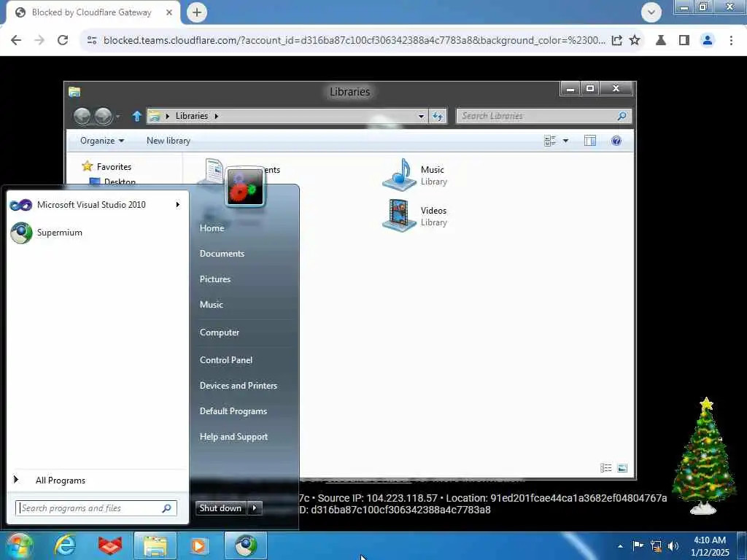
Task: View the site information icon beside the URL
Action: pyautogui.click(x=92, y=40)
